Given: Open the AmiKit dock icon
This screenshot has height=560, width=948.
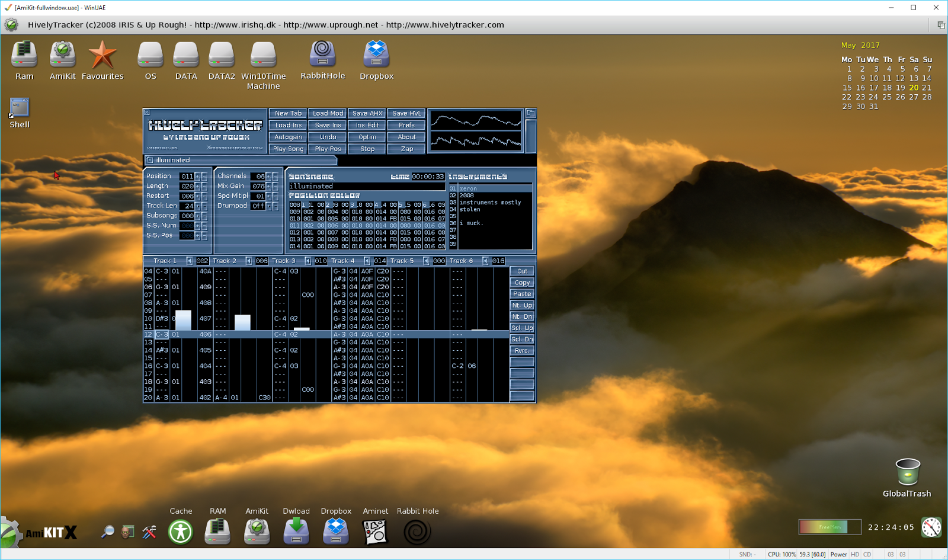Looking at the screenshot, I should pos(257,531).
